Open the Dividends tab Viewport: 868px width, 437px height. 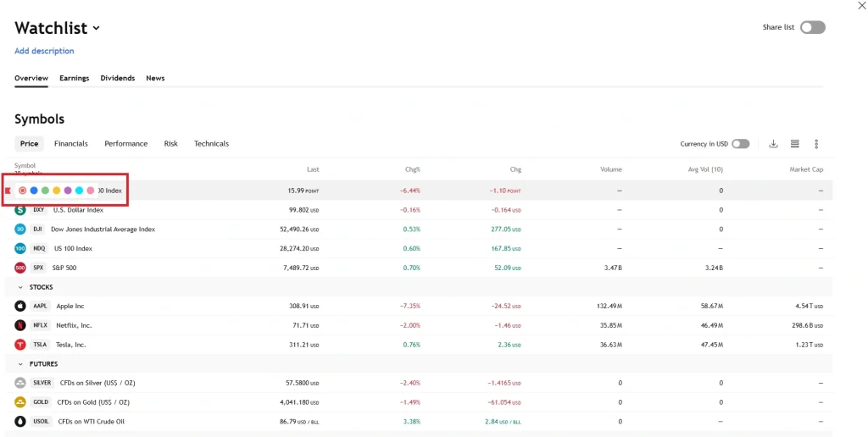pos(117,78)
